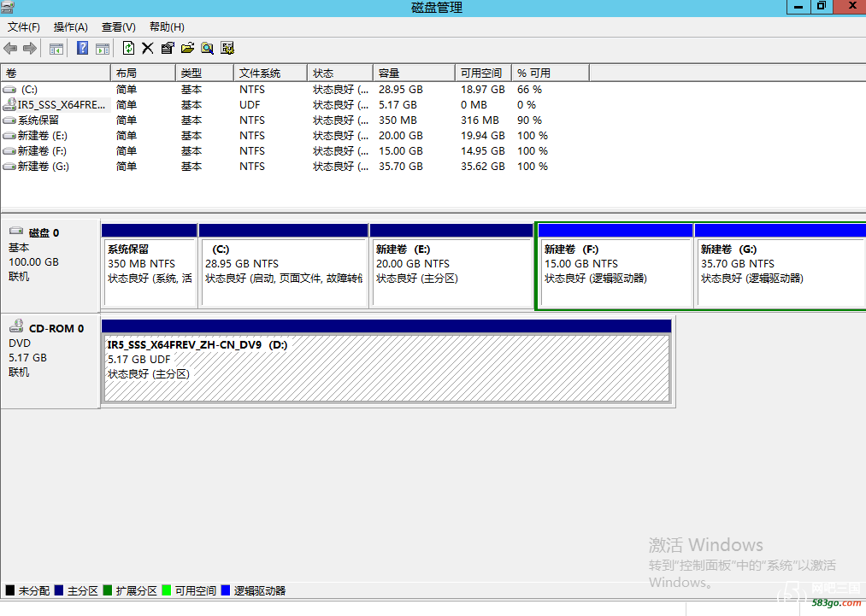Click the open folder toolbar icon

(x=187, y=48)
